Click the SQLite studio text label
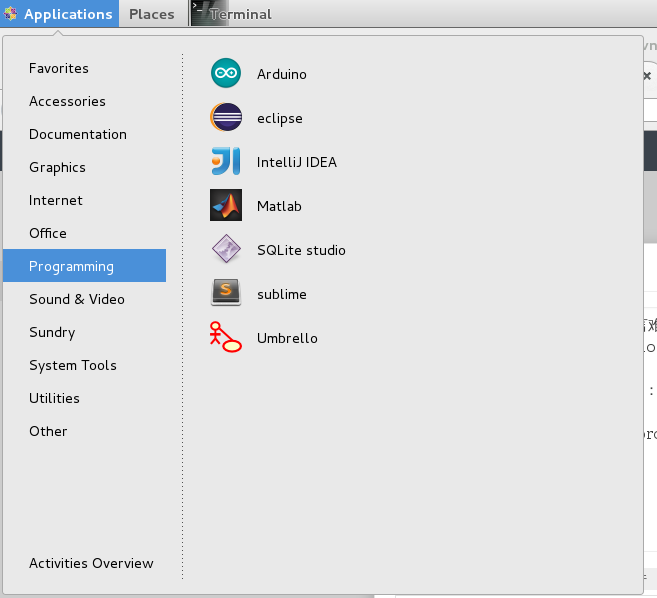 301,250
